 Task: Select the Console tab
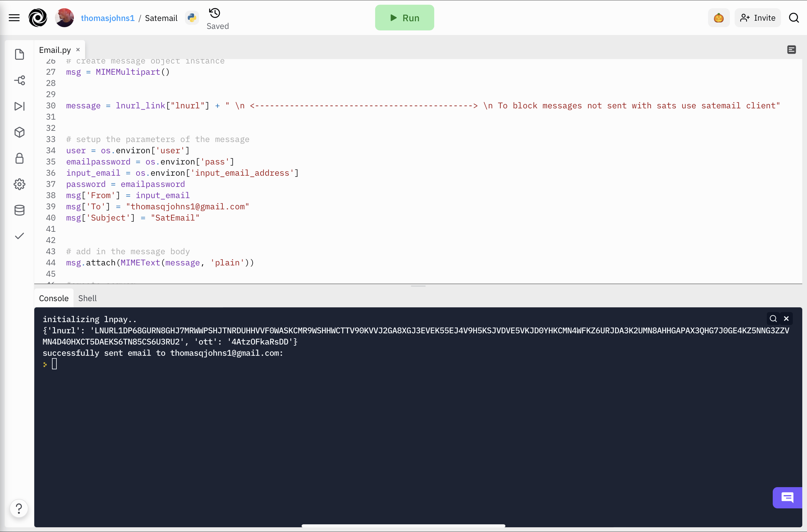[54, 298]
